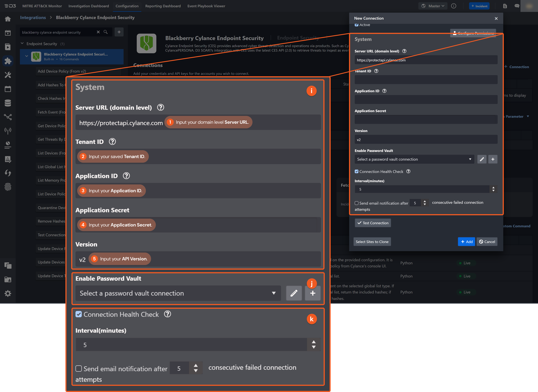Enable Send email notification after failed connection attempts
Screen dimensions: 538x392
tap(357, 203)
